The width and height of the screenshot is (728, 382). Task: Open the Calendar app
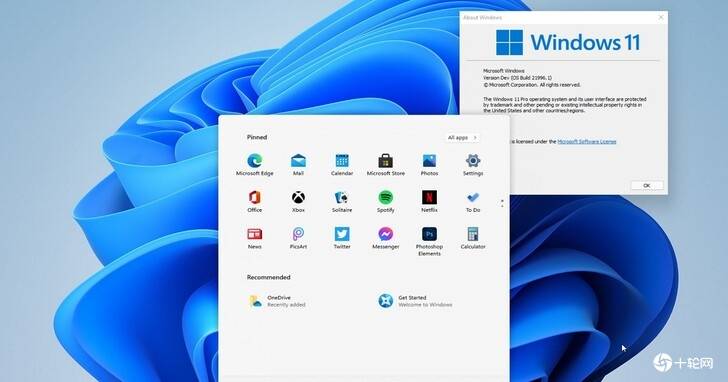(x=342, y=165)
